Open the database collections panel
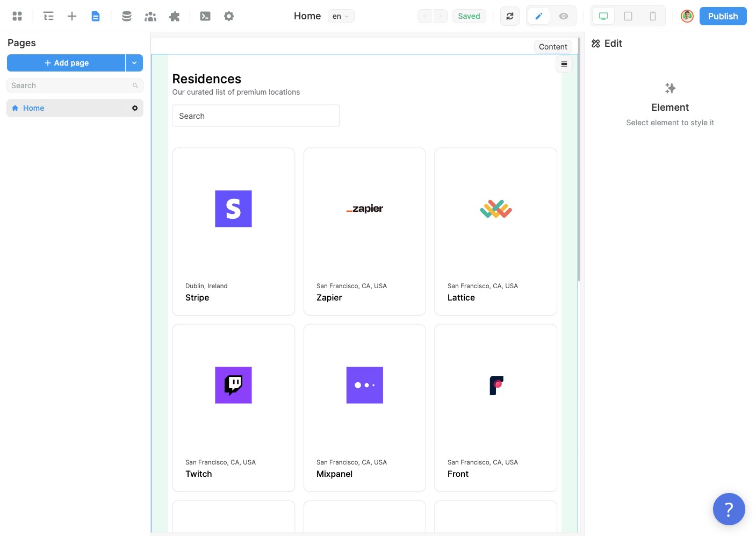756x536 pixels. pyautogui.click(x=127, y=16)
